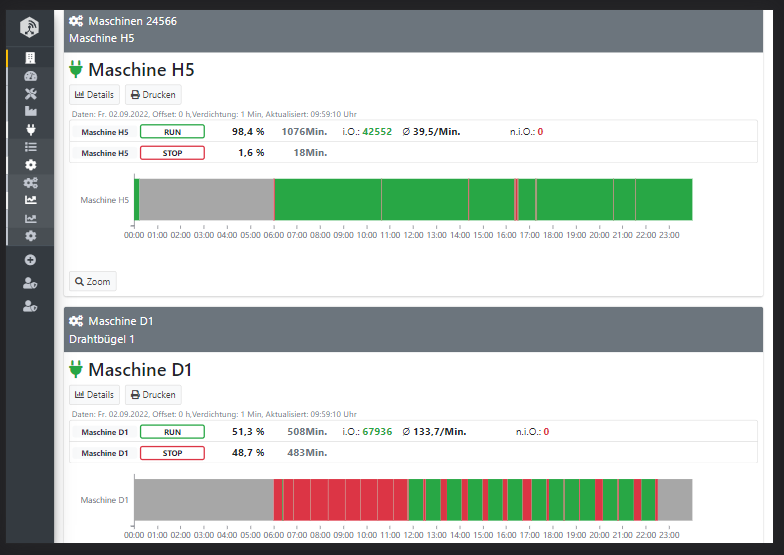Select the RUN status badge for Maschine H5

click(172, 131)
